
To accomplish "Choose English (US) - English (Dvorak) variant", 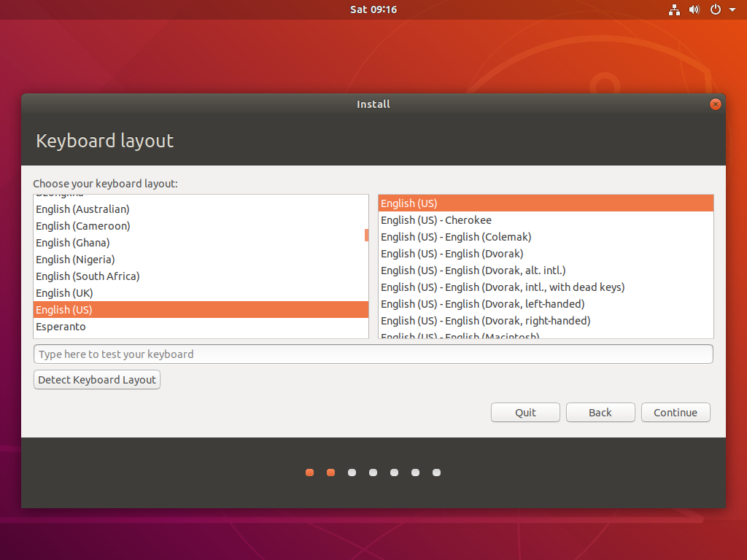I will pos(546,253).
